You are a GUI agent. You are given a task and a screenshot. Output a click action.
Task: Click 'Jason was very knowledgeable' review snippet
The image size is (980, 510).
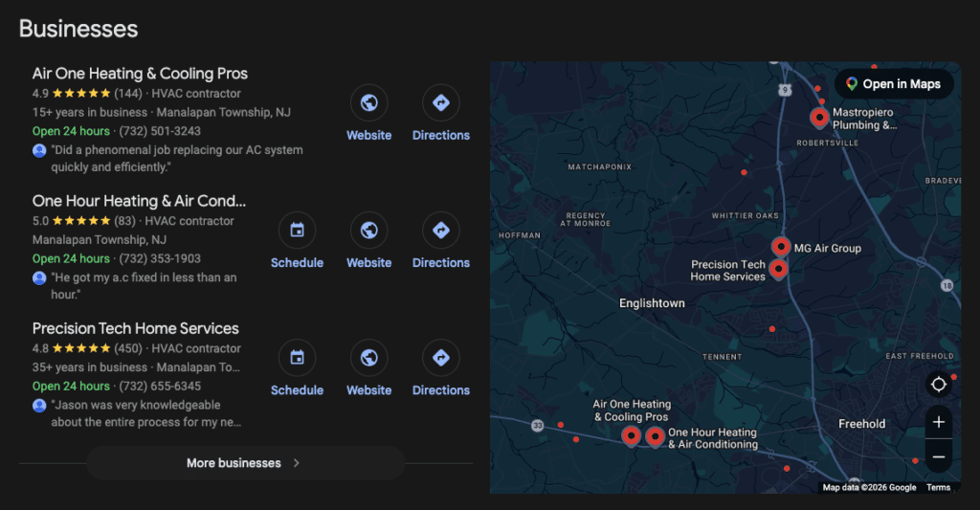point(146,413)
